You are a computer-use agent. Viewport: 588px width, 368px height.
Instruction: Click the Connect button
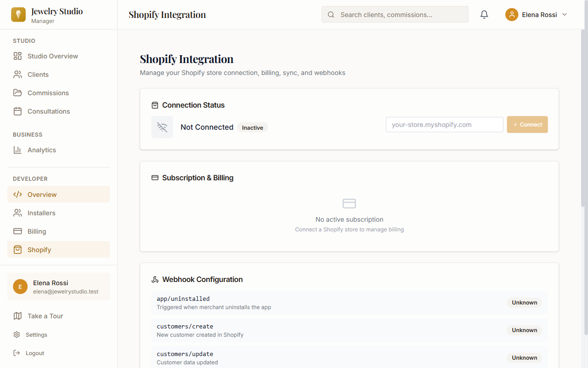coord(527,124)
